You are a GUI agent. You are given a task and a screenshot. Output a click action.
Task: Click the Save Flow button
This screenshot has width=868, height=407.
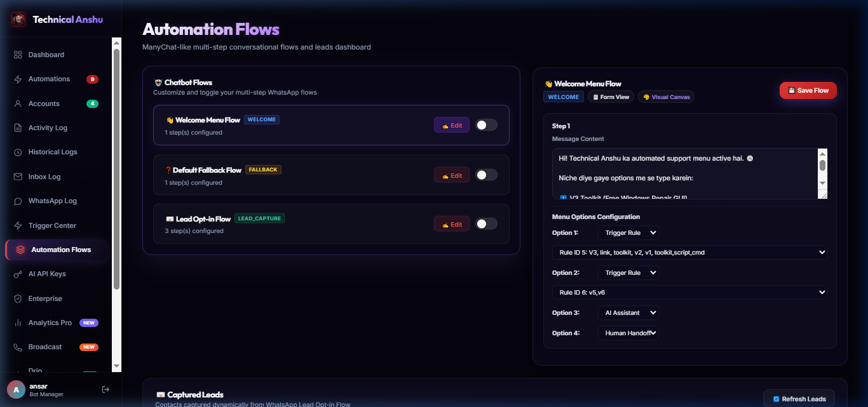(x=808, y=91)
